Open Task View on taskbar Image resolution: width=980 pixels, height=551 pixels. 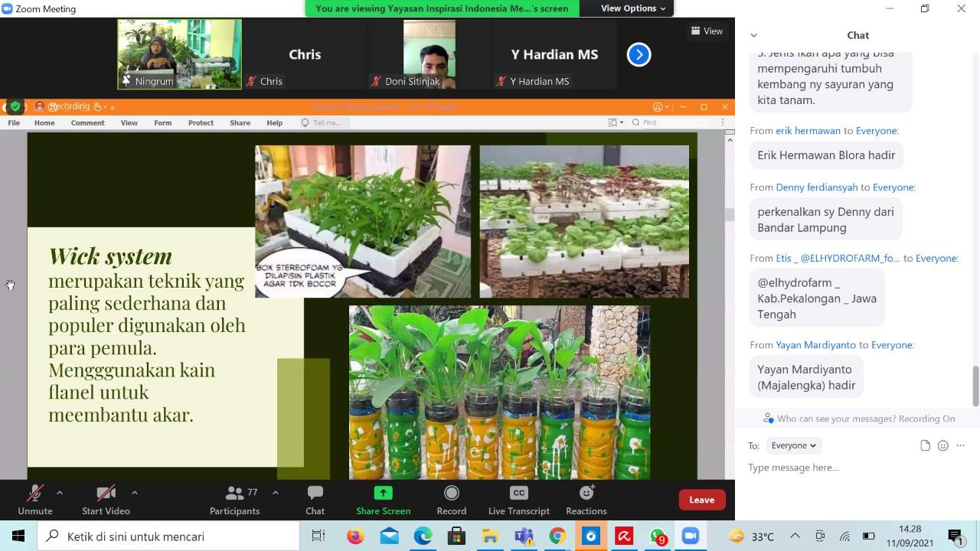pyautogui.click(x=318, y=536)
